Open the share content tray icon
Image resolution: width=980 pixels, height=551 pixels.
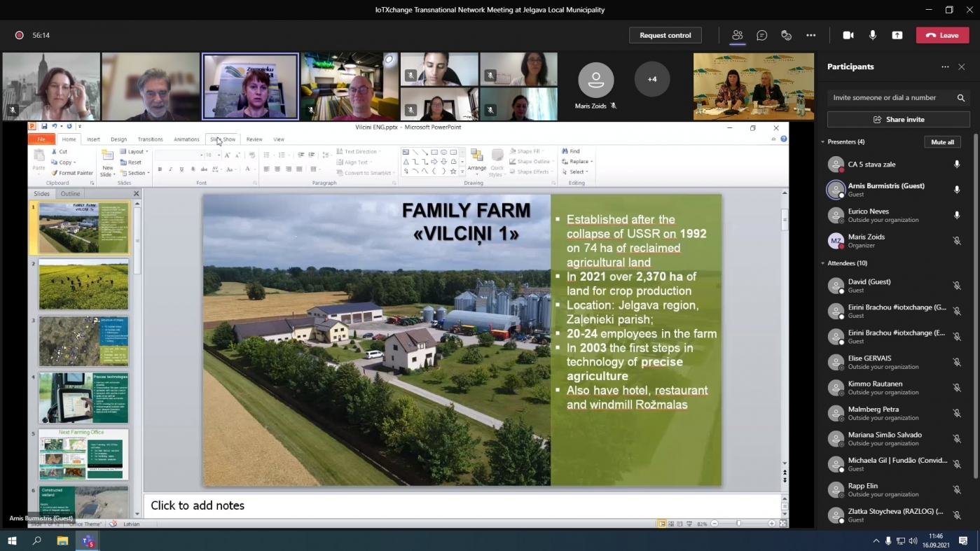pos(897,35)
